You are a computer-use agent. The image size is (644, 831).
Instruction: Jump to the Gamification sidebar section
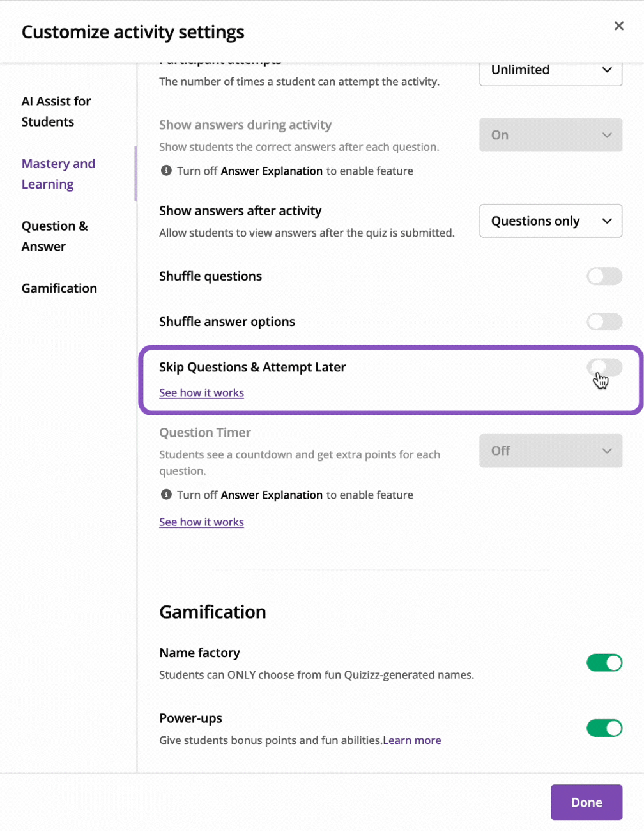[x=59, y=288]
